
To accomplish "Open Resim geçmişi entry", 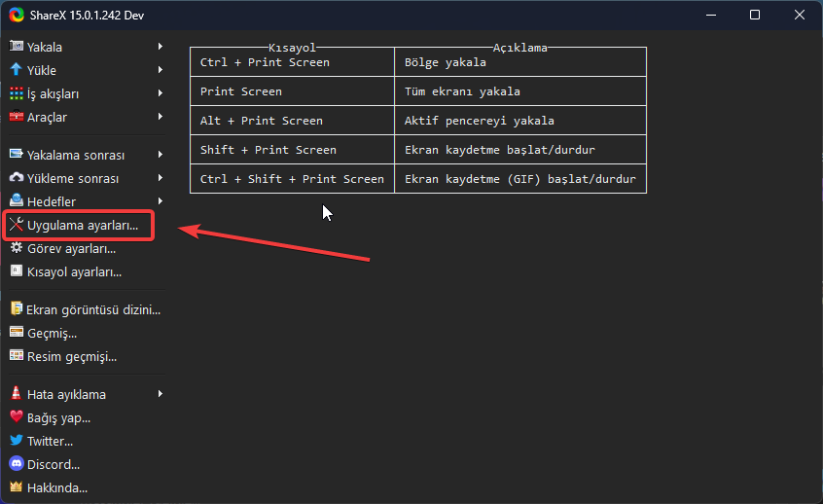I will pyautogui.click(x=71, y=356).
